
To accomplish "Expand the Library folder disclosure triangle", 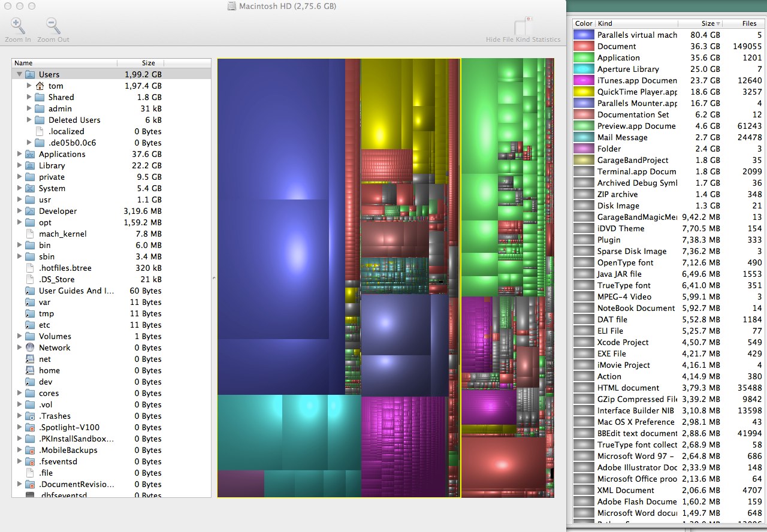I will point(19,166).
